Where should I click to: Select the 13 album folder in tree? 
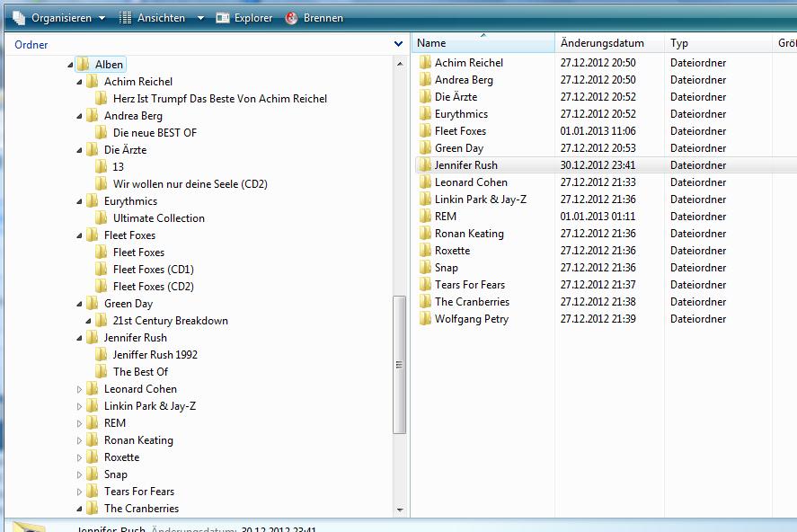pyautogui.click(x=110, y=166)
